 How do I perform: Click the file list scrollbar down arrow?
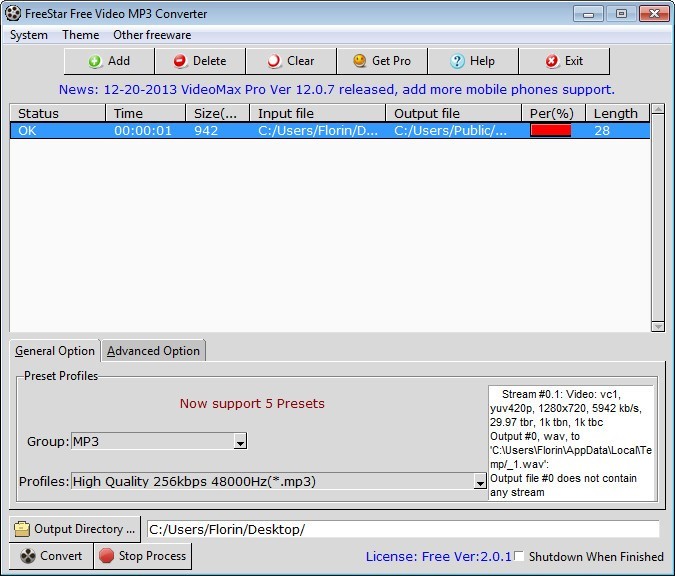[658, 327]
